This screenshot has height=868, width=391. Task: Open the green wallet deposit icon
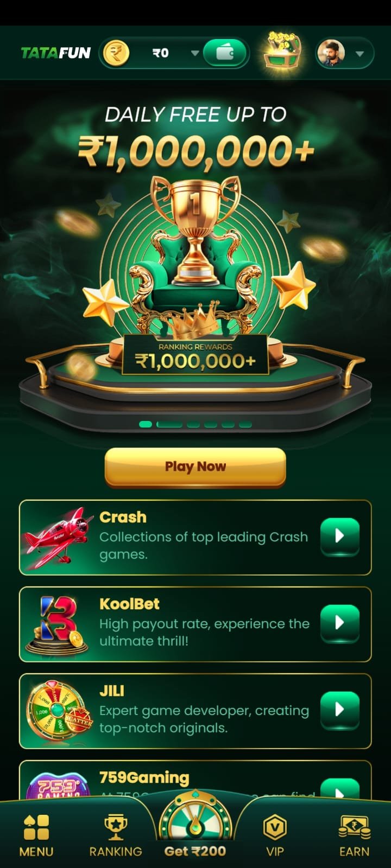(x=225, y=53)
